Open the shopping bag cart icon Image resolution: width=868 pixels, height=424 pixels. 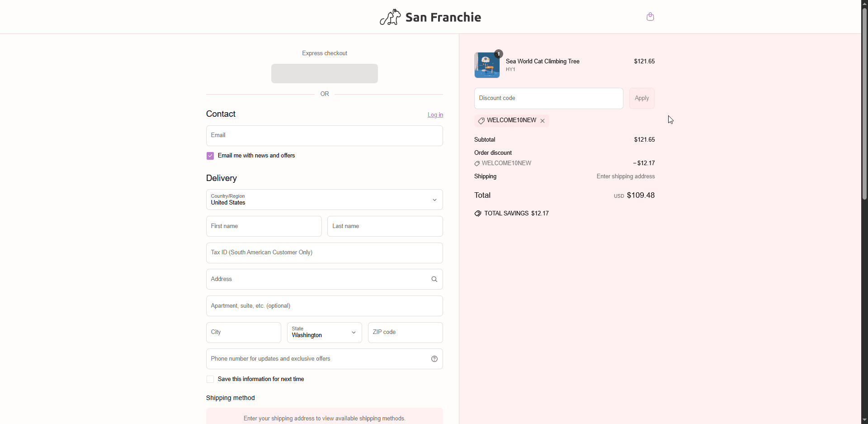(x=650, y=17)
